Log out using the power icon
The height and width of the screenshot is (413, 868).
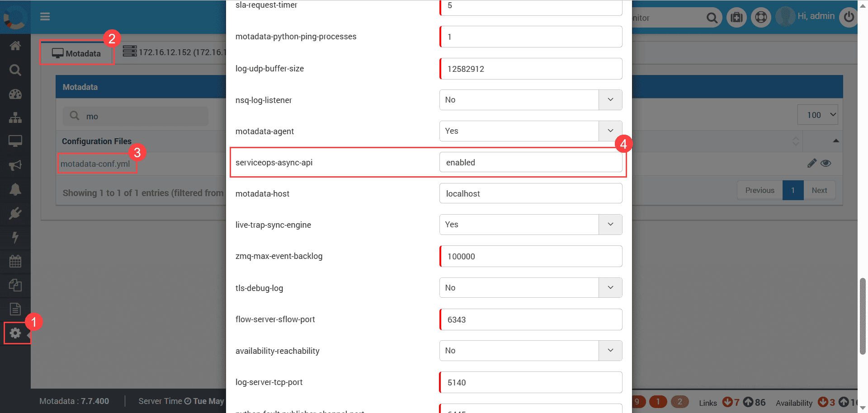pos(849,17)
